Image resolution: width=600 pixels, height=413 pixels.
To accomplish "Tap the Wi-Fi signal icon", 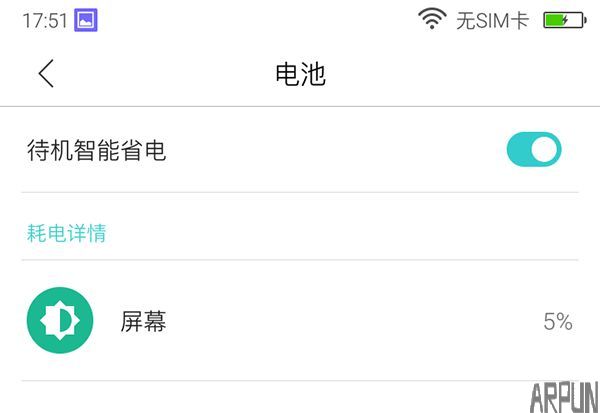I will point(432,19).
